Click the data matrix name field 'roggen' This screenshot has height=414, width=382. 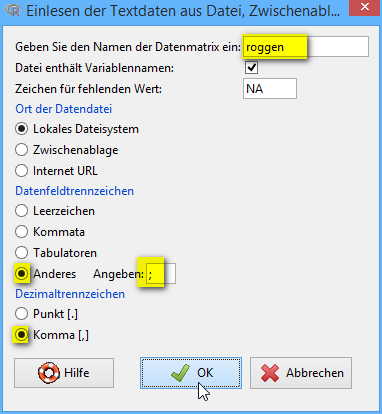306,47
